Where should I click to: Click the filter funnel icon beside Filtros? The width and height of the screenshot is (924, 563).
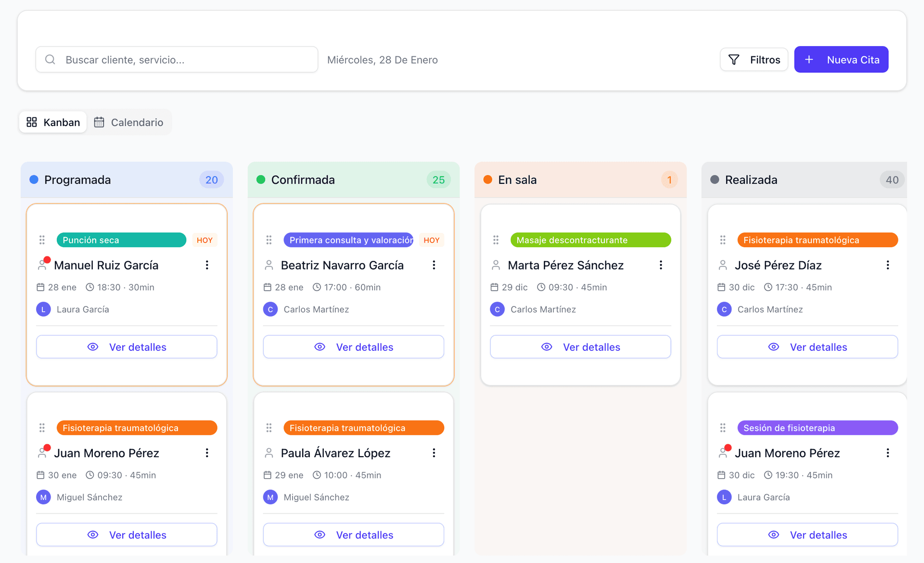733,59
